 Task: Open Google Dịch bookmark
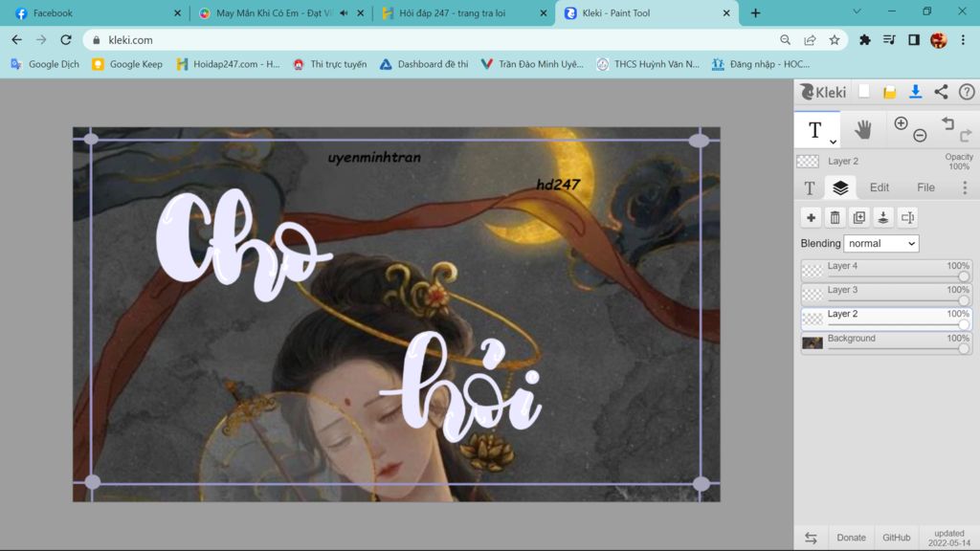45,64
